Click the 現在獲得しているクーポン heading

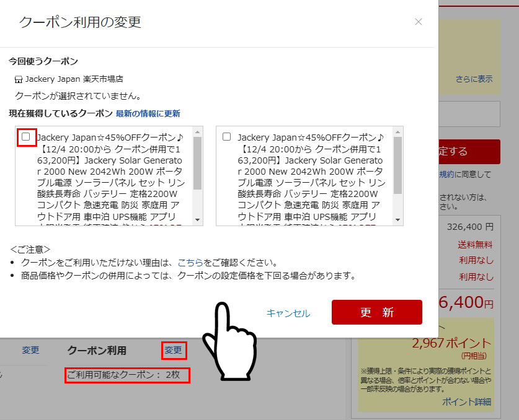pyautogui.click(x=61, y=114)
